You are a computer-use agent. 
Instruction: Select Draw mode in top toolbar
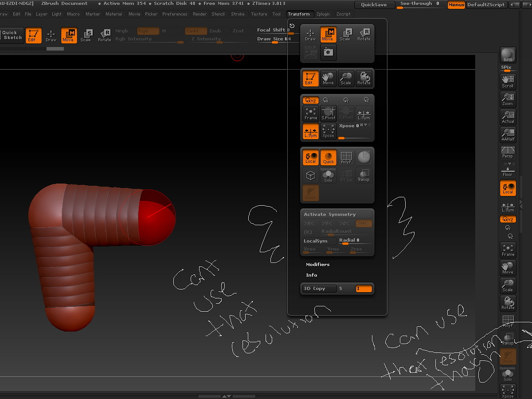51,35
